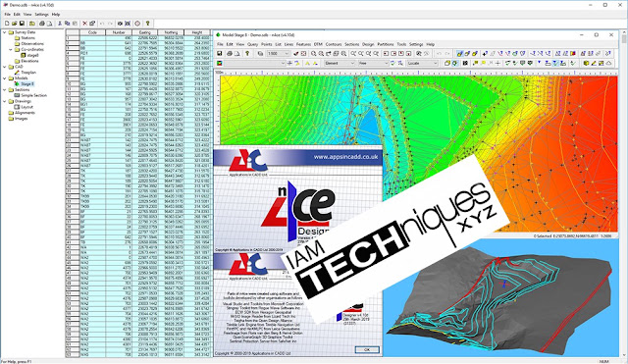The image size is (628, 364).
Task: Click the yellow 3D cube view icon
Action: pyautogui.click(x=587, y=63)
